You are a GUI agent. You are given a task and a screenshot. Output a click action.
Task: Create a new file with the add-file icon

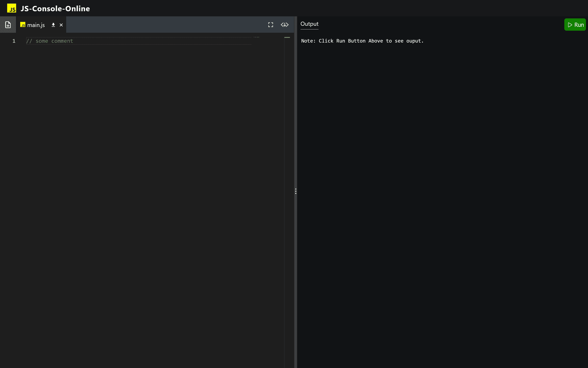(x=8, y=25)
